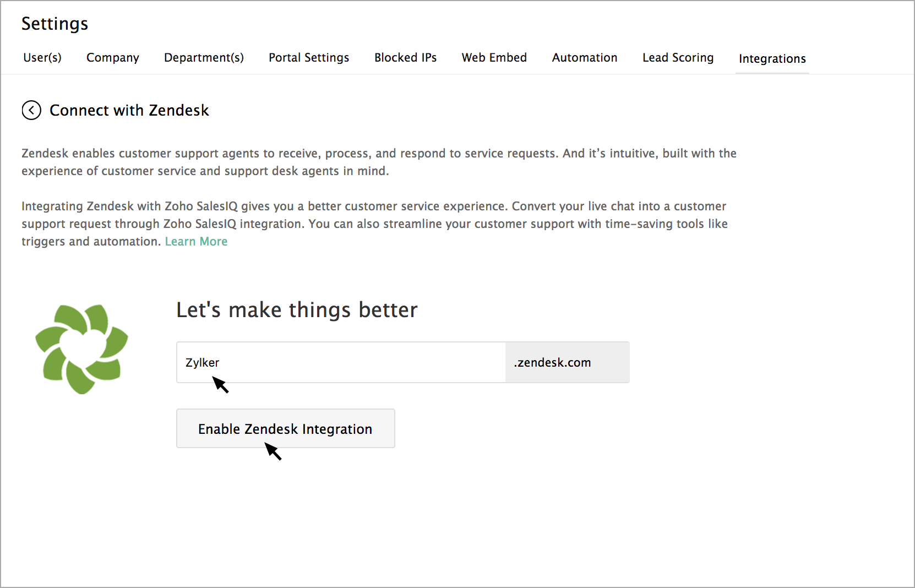Click the Zendesk subdomain input field
Screen dimensions: 915x588
tap(341, 362)
